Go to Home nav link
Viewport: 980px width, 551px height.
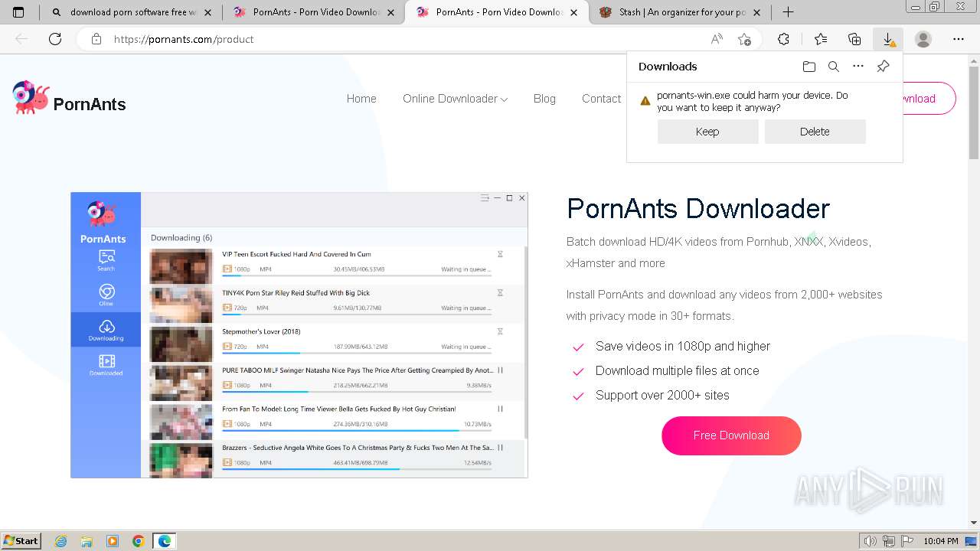click(x=361, y=99)
